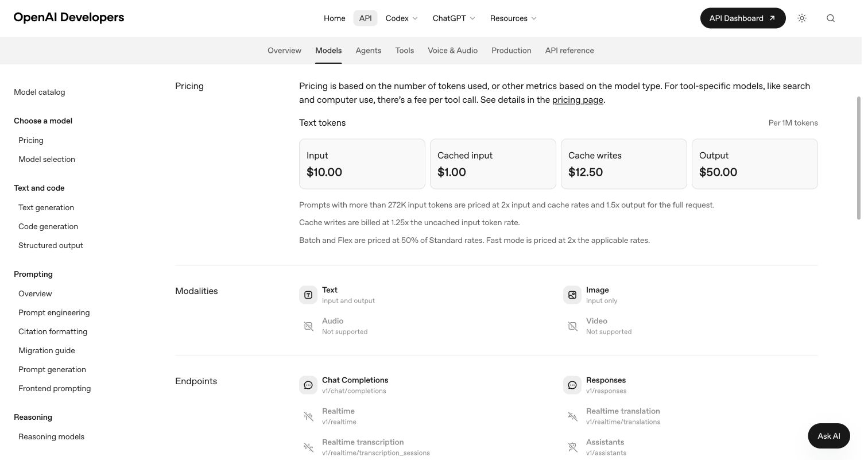Click the 'Modalities' section heading
Screen dimensions: 868x460
196,291
